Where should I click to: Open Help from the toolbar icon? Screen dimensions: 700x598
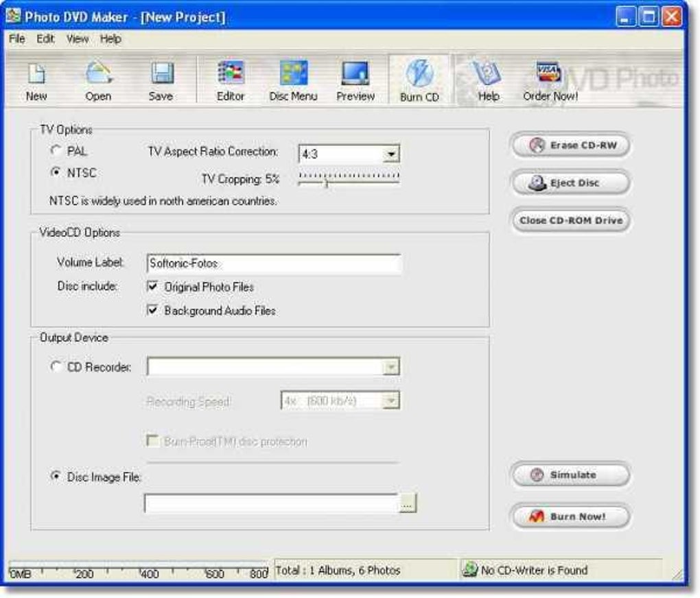[487, 73]
